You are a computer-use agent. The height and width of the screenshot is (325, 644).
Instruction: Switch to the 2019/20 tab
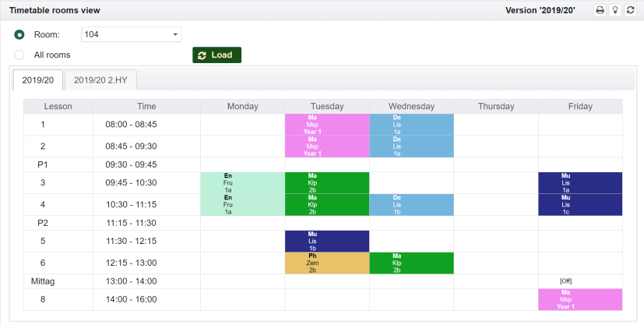[x=37, y=79]
